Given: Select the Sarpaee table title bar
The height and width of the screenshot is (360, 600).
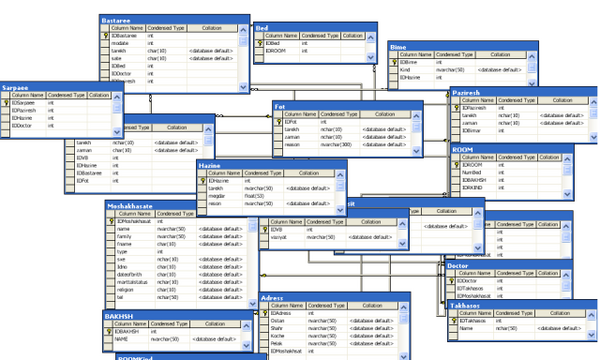Looking at the screenshot, I should click(x=61, y=88).
